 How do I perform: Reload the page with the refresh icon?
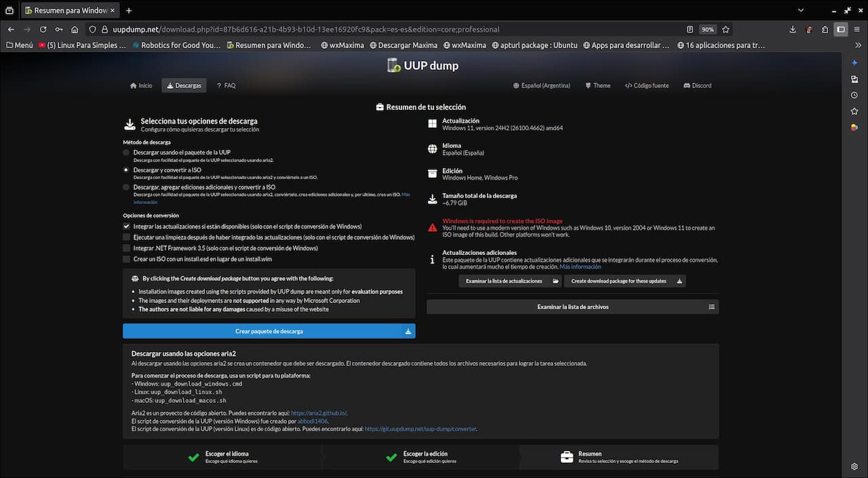pyautogui.click(x=43, y=30)
